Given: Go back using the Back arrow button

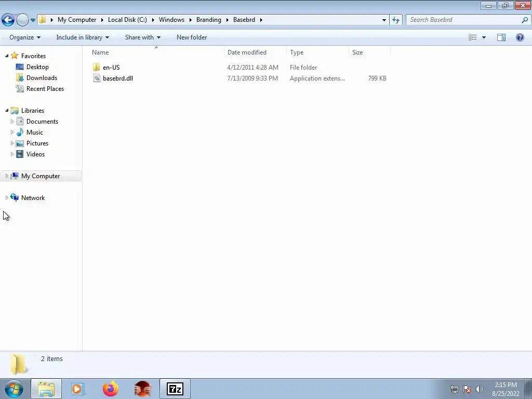Looking at the screenshot, I should click(x=8, y=20).
